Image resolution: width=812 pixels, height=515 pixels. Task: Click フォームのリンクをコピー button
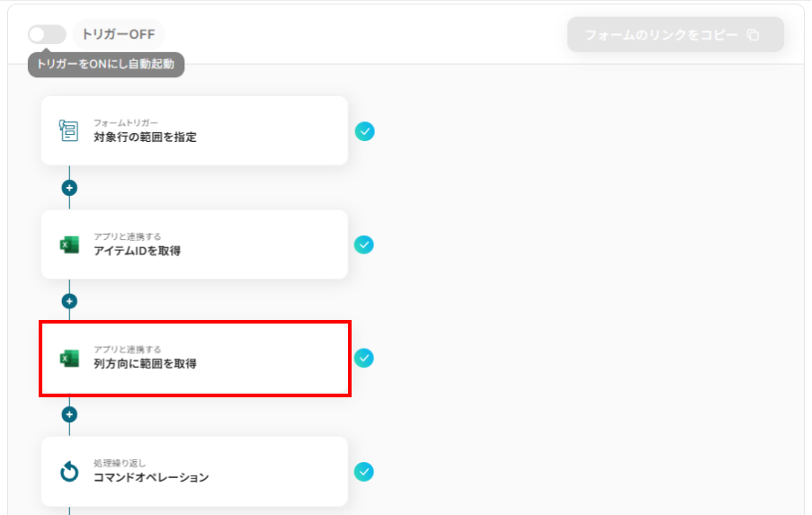click(x=675, y=35)
